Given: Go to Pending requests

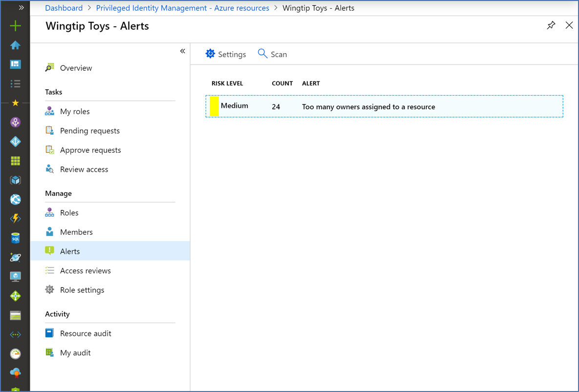Looking at the screenshot, I should [89, 131].
